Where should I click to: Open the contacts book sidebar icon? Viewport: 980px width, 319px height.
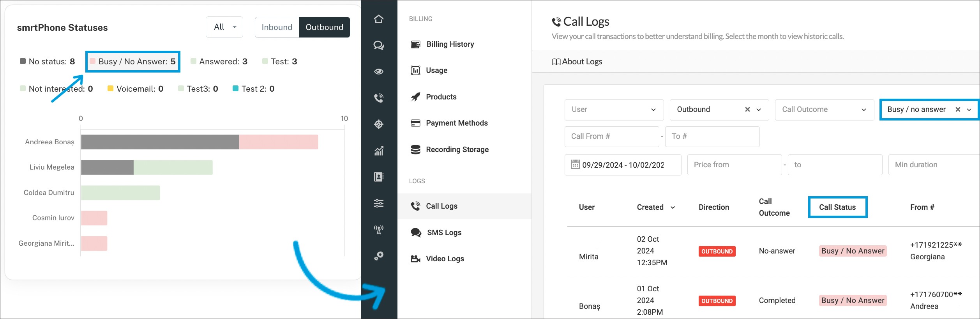[378, 177]
